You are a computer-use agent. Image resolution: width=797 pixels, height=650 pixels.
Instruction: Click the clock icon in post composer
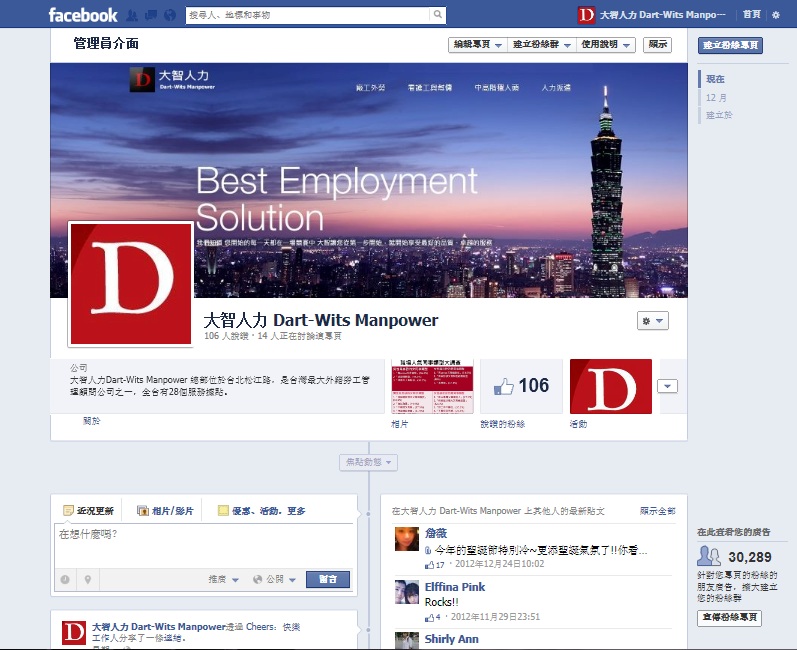[65, 579]
